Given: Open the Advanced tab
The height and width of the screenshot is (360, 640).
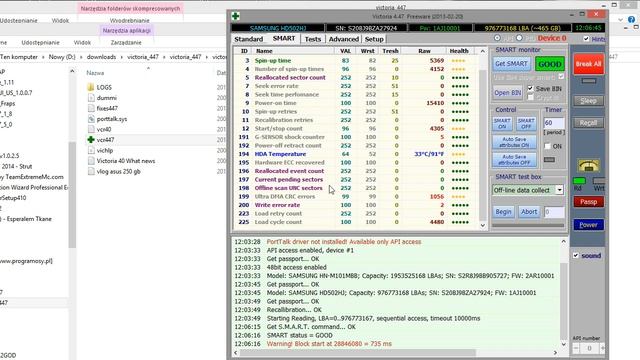Looking at the screenshot, I should pos(344,39).
